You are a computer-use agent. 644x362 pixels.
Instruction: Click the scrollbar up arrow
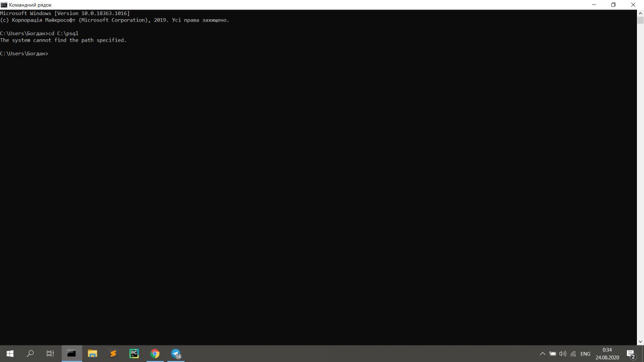pos(640,13)
